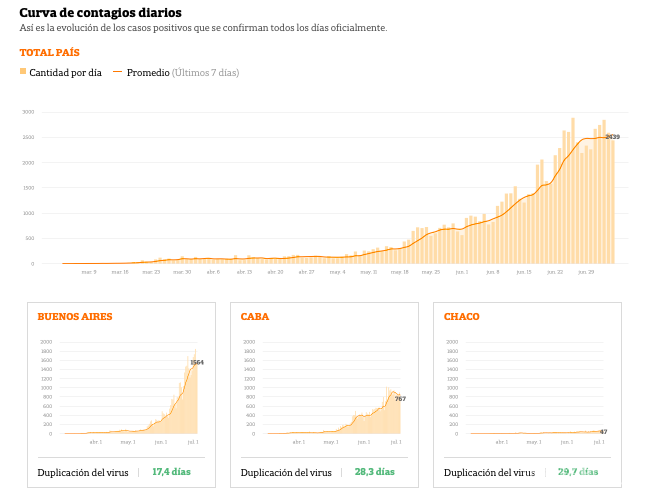Click the CABA chart title

pyautogui.click(x=255, y=317)
